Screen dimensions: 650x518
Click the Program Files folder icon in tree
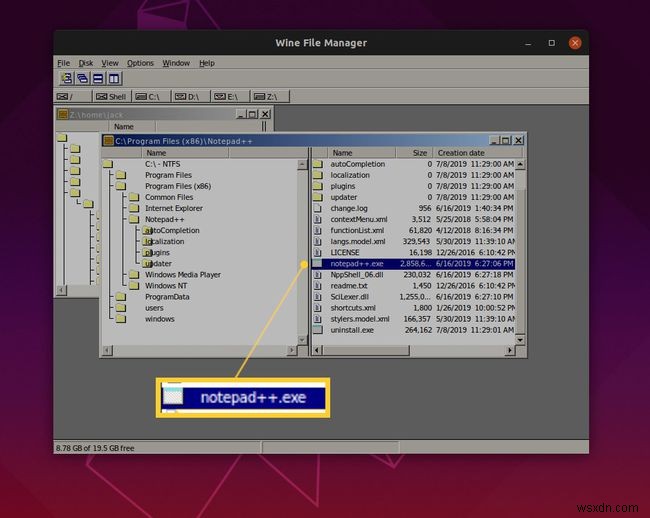(121, 175)
